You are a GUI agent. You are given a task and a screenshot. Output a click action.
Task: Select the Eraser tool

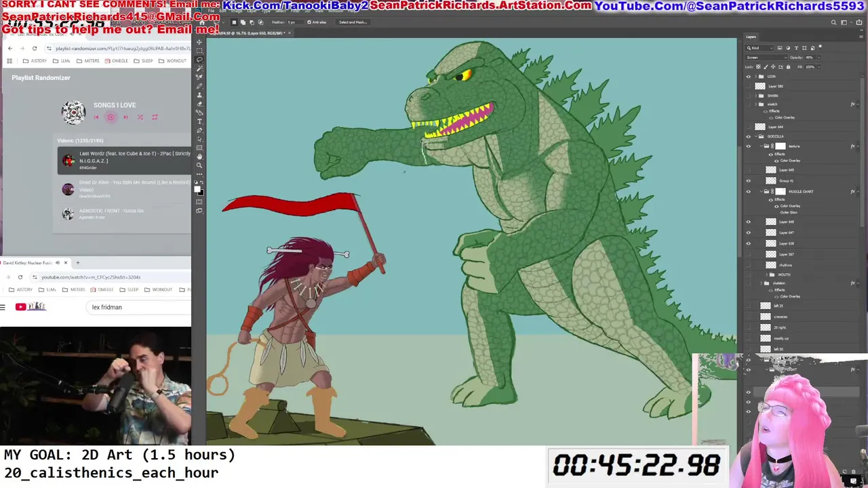(199, 104)
